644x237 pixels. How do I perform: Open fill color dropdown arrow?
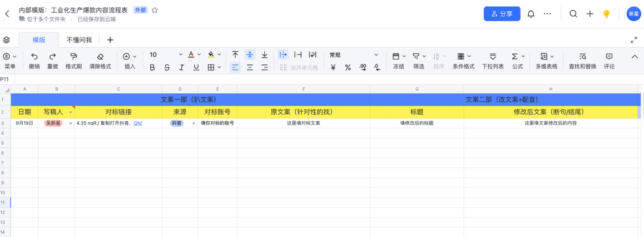pos(219,55)
